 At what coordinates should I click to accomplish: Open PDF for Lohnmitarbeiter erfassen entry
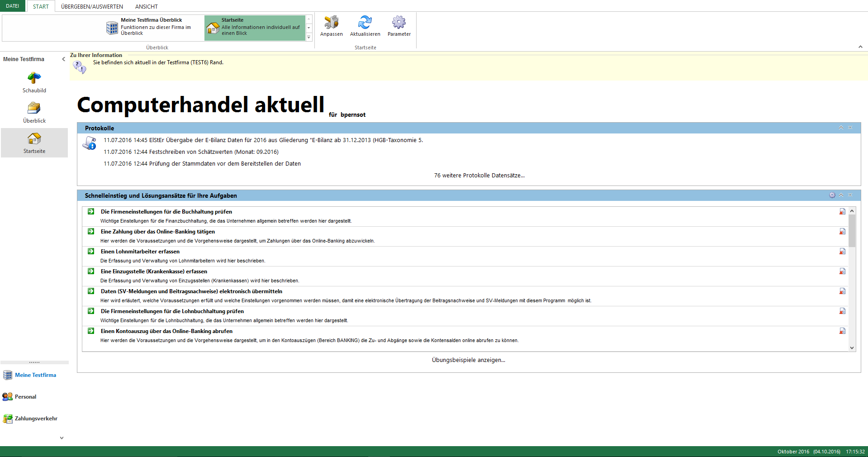(842, 252)
